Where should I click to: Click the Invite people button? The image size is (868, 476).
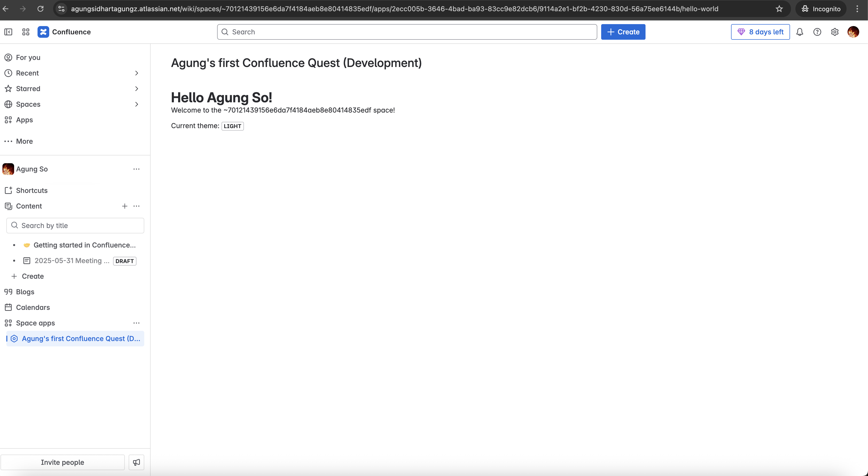coord(62,462)
